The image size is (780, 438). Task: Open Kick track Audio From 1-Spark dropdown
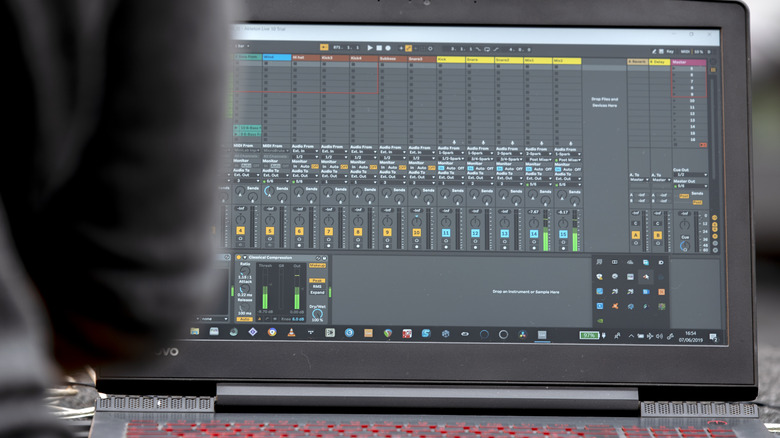pos(451,153)
